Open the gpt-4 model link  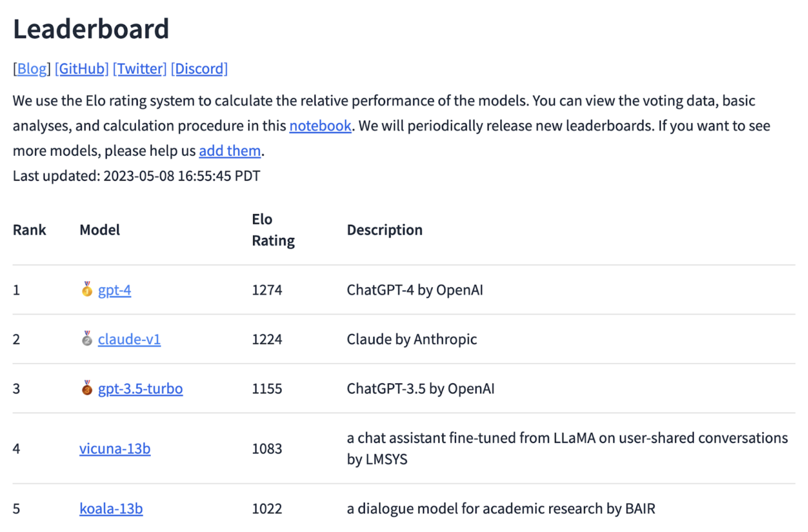point(115,290)
